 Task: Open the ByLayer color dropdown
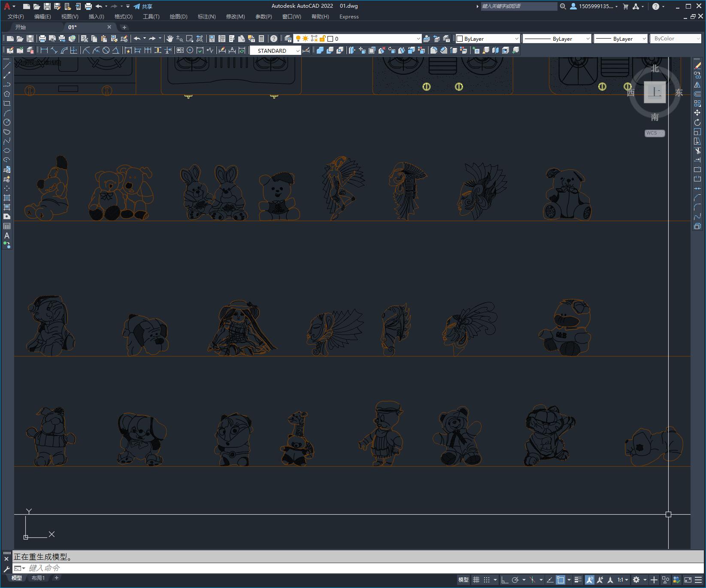click(516, 39)
